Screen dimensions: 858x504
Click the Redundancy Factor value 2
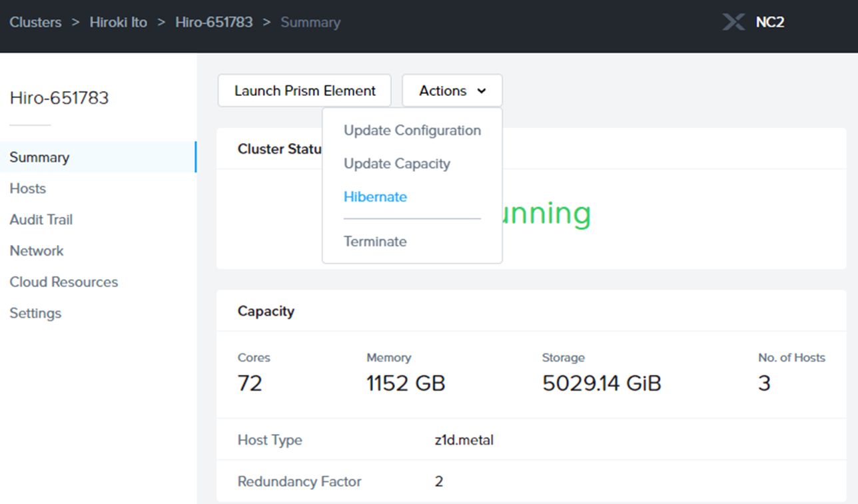click(x=439, y=481)
